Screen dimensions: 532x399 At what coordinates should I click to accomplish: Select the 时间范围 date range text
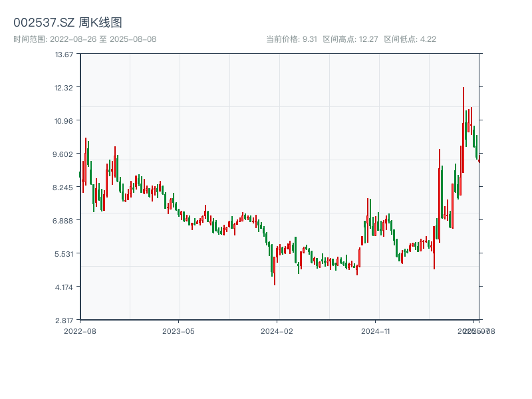[84, 39]
